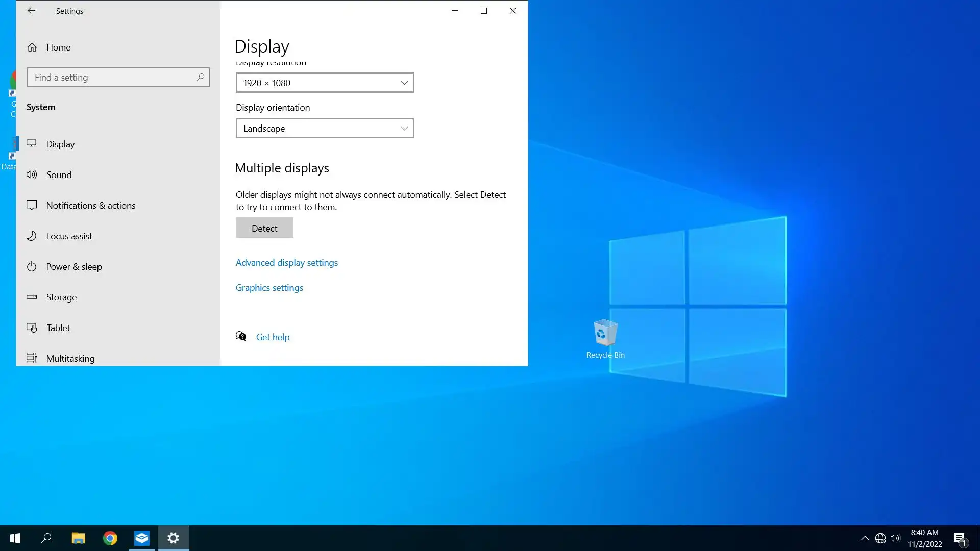Open Advanced display settings link

coord(286,263)
